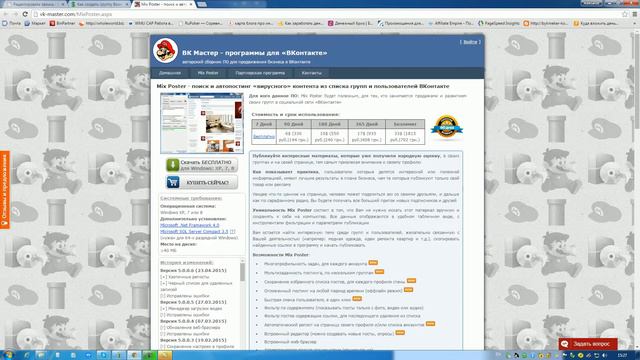Click Версия 5.0.0.5 changelog entry
The height and width of the screenshot is (360, 640).
click(x=193, y=302)
